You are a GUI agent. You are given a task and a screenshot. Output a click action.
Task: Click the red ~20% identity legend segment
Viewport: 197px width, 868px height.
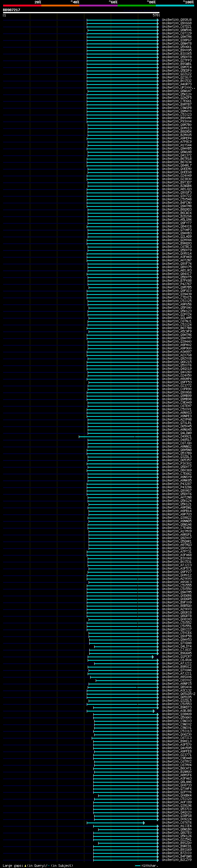(22, 6)
